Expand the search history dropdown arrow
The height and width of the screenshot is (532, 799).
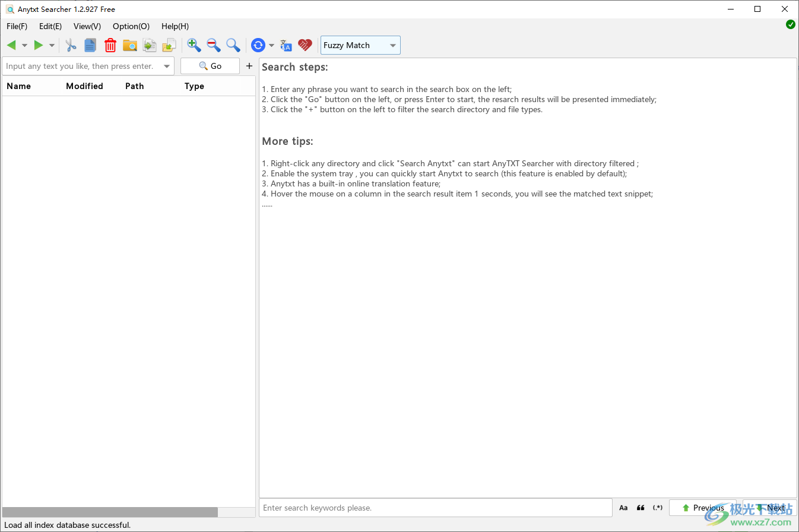point(167,66)
